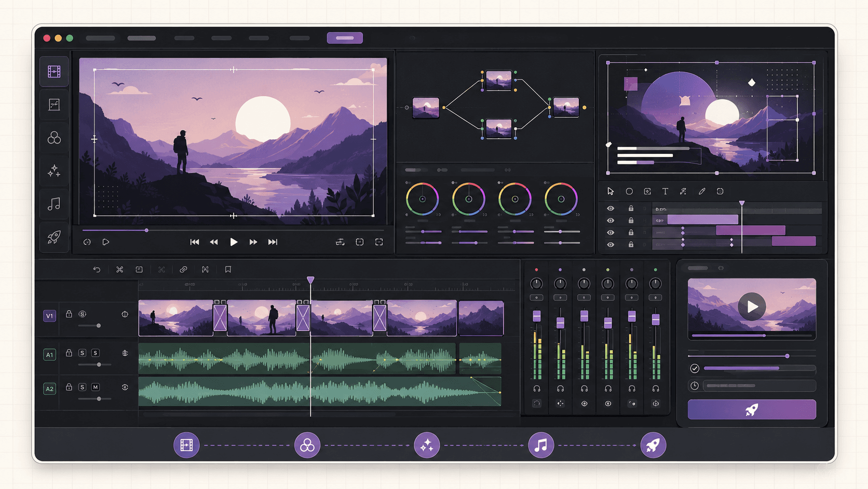Screen dimensions: 868x489
Task: Click the rocket step in bottom workflow bar
Action: click(653, 445)
